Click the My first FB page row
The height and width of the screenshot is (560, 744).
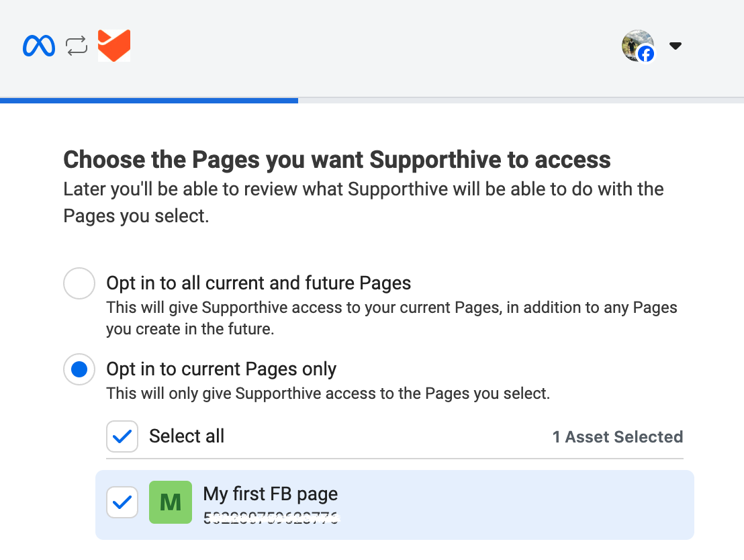coord(395,504)
